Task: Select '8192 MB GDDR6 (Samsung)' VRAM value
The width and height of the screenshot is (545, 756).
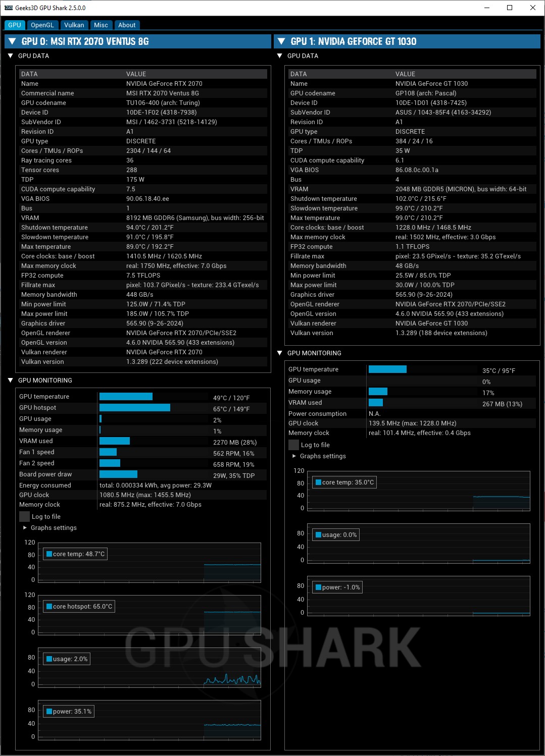Action: pos(167,218)
